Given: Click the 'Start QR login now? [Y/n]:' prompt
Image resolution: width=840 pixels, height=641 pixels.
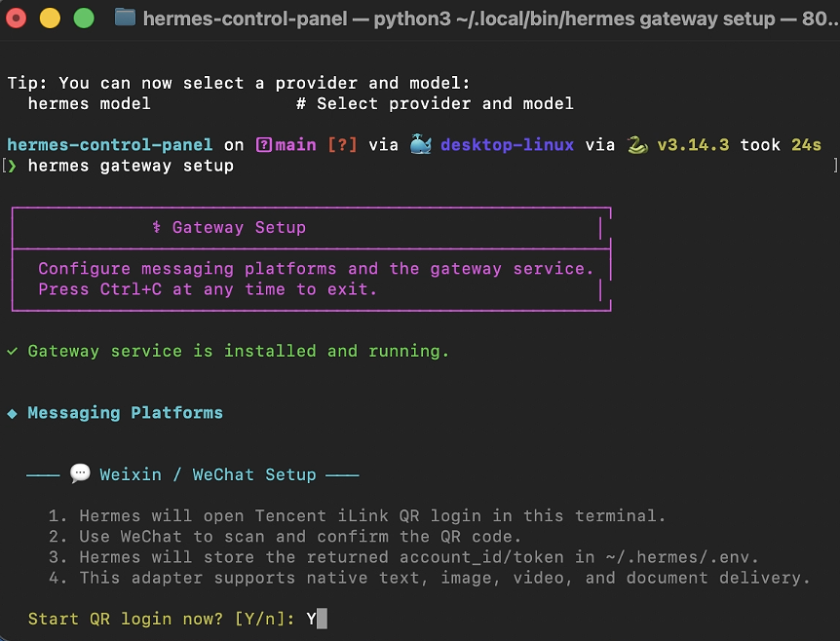Looking at the screenshot, I should pyautogui.click(x=161, y=619).
